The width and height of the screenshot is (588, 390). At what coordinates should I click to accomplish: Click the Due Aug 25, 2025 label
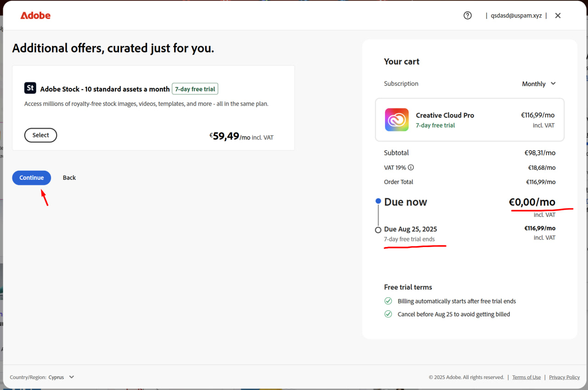(x=411, y=229)
